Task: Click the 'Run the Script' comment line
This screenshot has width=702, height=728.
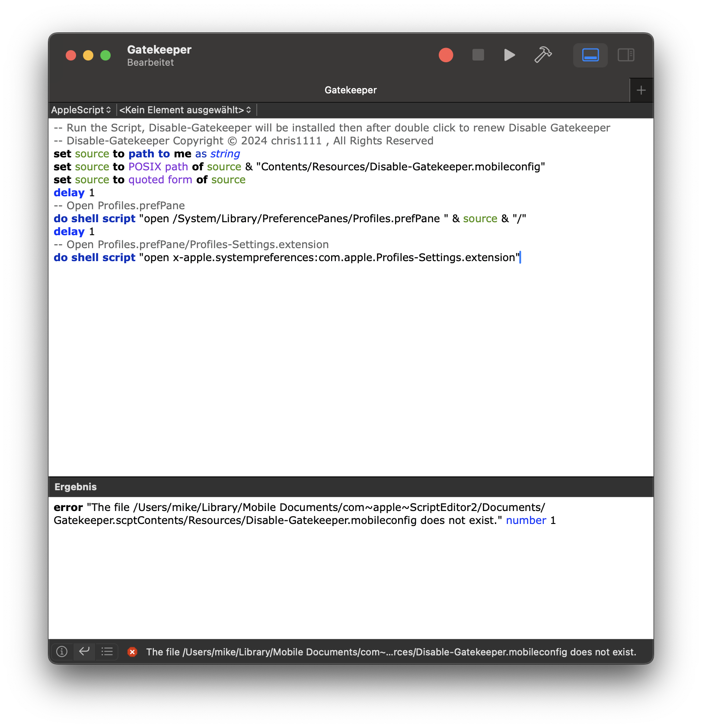Action: (332, 128)
